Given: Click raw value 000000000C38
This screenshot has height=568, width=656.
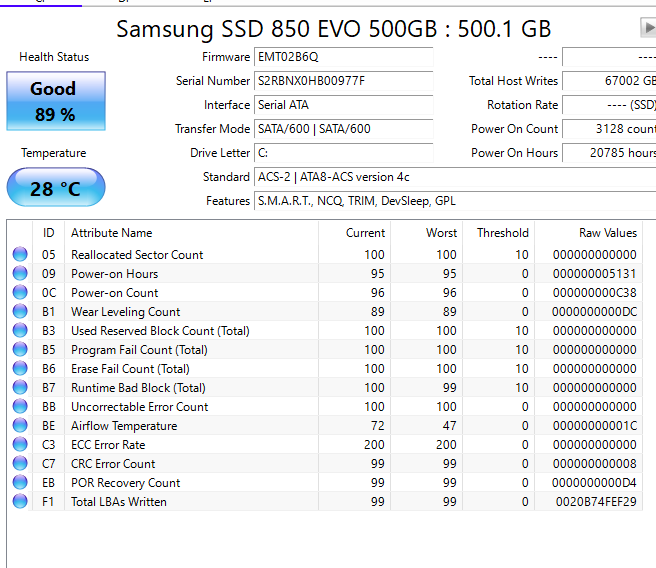Looking at the screenshot, I should pos(594,293).
